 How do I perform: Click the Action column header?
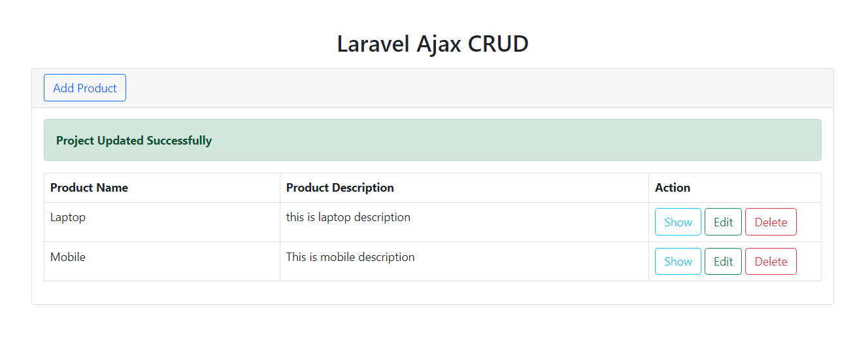(673, 188)
